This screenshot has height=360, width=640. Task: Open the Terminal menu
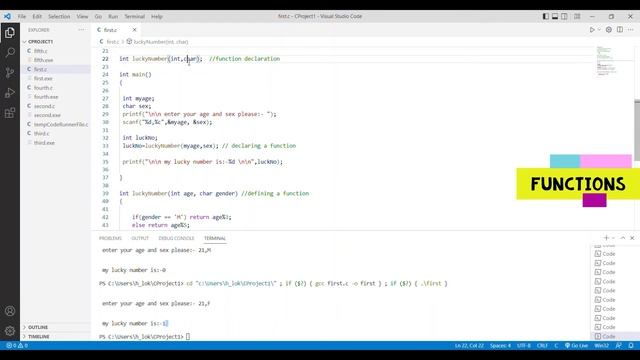coord(135,16)
